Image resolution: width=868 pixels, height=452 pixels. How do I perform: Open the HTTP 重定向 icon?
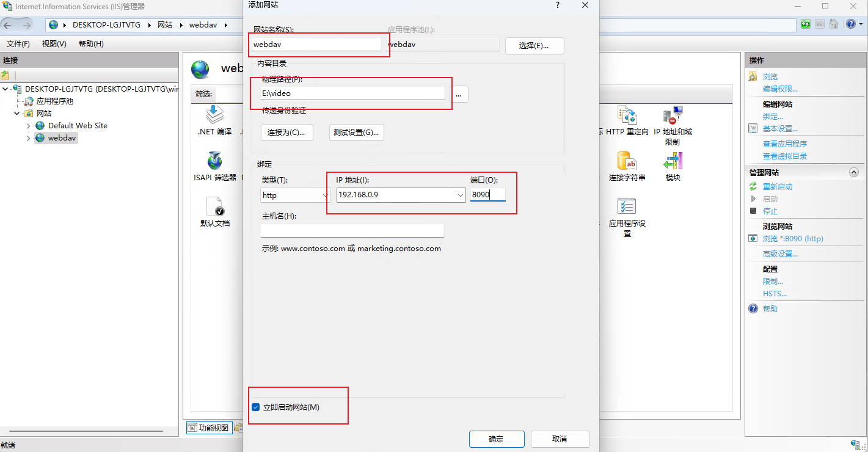(627, 116)
